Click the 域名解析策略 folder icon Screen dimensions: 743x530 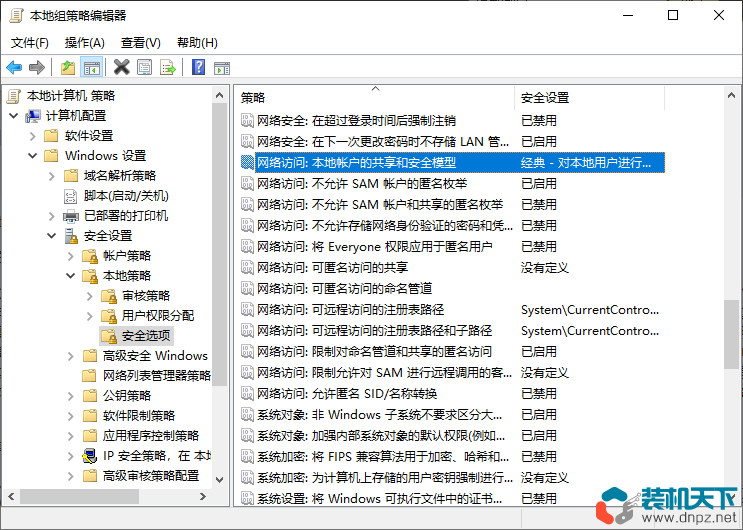71,176
